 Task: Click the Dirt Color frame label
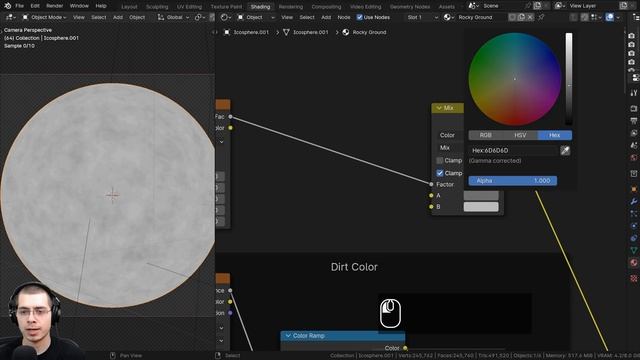tap(354, 267)
